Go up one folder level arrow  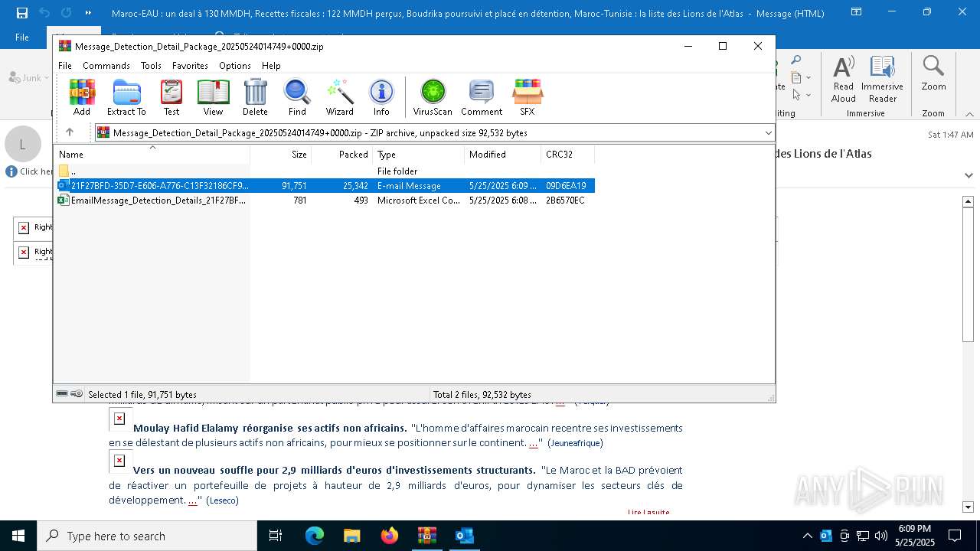click(69, 132)
